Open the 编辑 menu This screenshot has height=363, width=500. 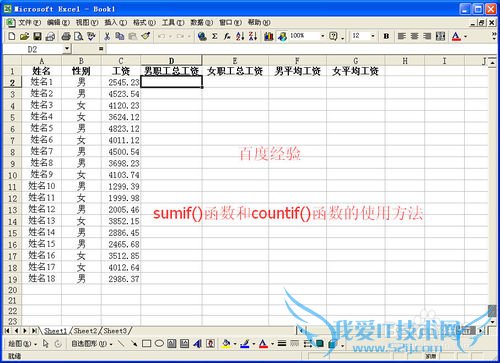[58, 22]
